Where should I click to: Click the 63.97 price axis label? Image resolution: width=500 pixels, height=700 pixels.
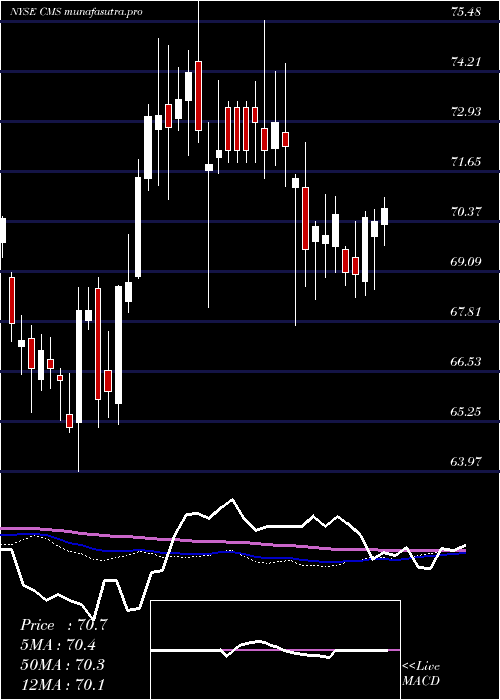466,462
